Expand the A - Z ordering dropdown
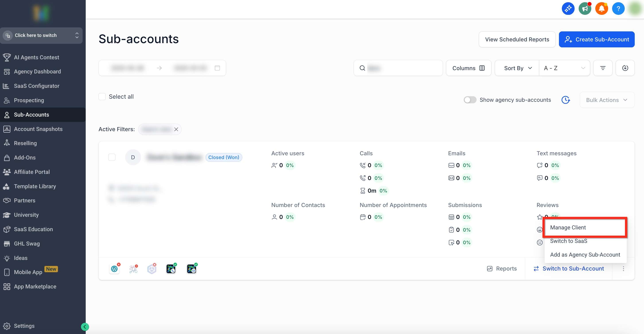 (x=564, y=68)
